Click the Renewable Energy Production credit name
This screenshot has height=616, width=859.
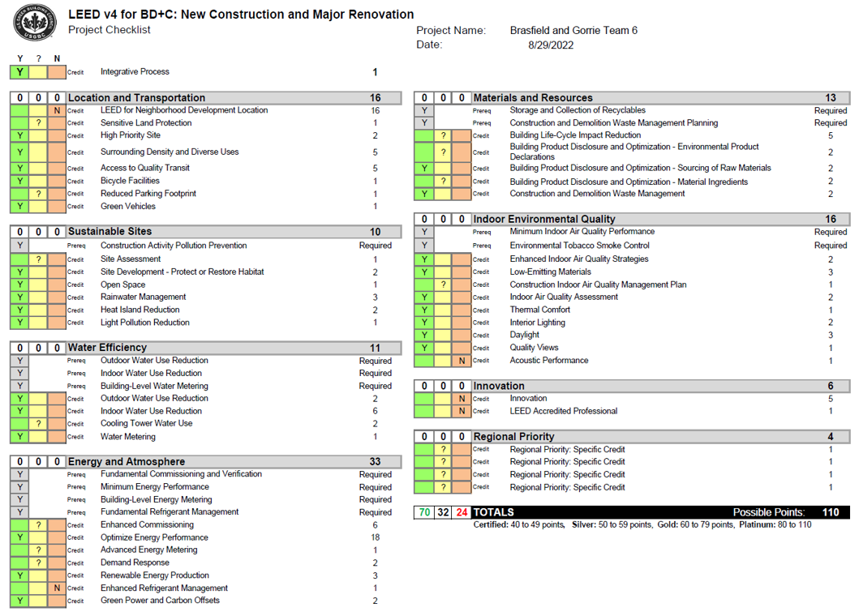click(x=154, y=575)
